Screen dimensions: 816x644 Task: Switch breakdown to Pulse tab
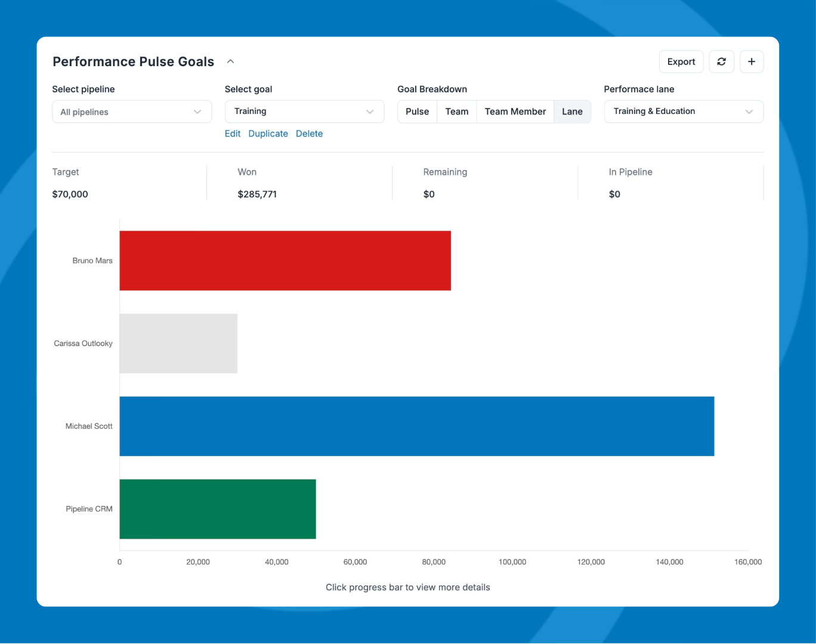pos(417,112)
